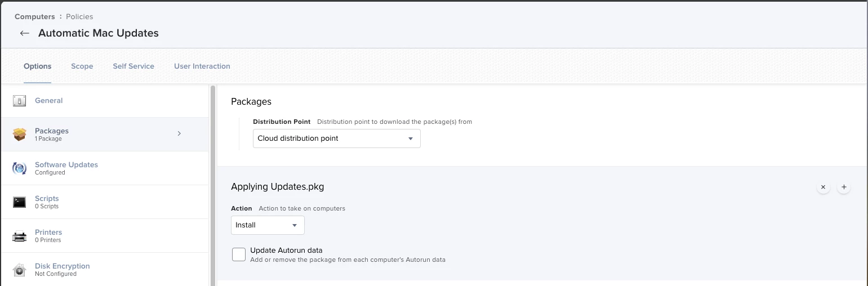This screenshot has width=868, height=286.
Task: Go to the User Interaction tab
Action: (x=202, y=66)
